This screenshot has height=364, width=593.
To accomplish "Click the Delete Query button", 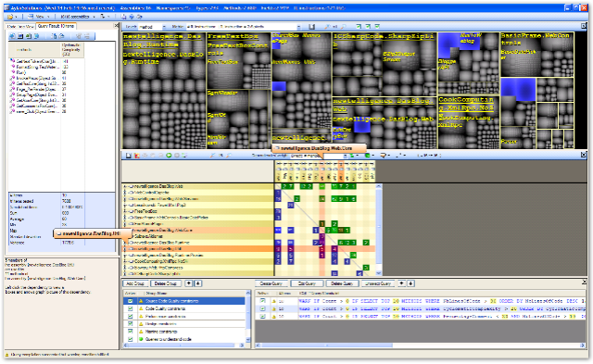I will (342, 283).
